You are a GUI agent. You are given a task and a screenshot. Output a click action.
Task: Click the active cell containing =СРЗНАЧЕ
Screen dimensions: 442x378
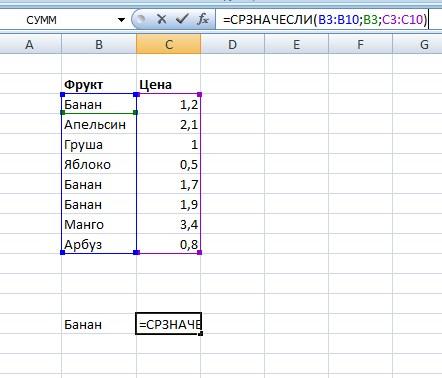point(169,324)
